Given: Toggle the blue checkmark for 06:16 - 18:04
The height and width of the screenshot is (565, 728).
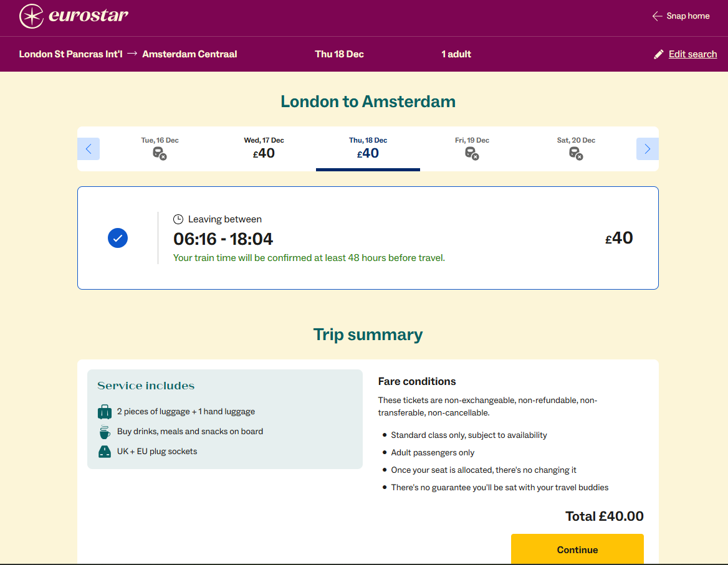Looking at the screenshot, I should click(118, 238).
